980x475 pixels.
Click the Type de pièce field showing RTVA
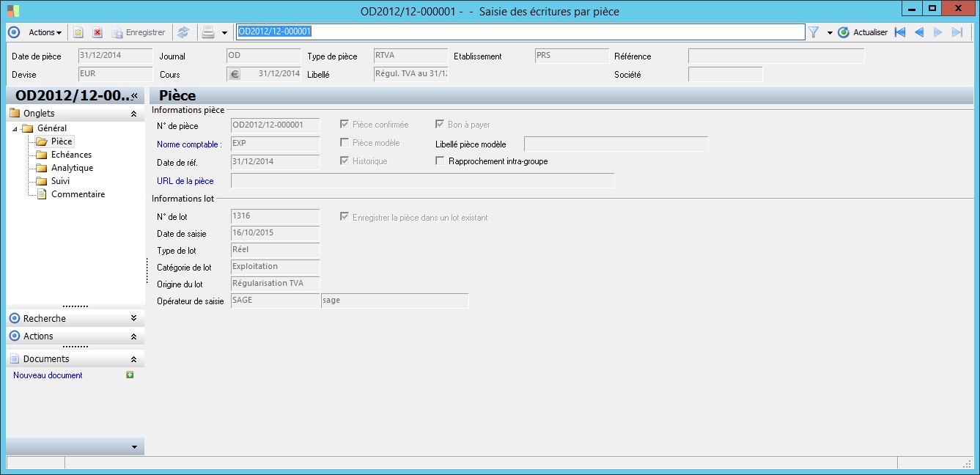tap(410, 56)
